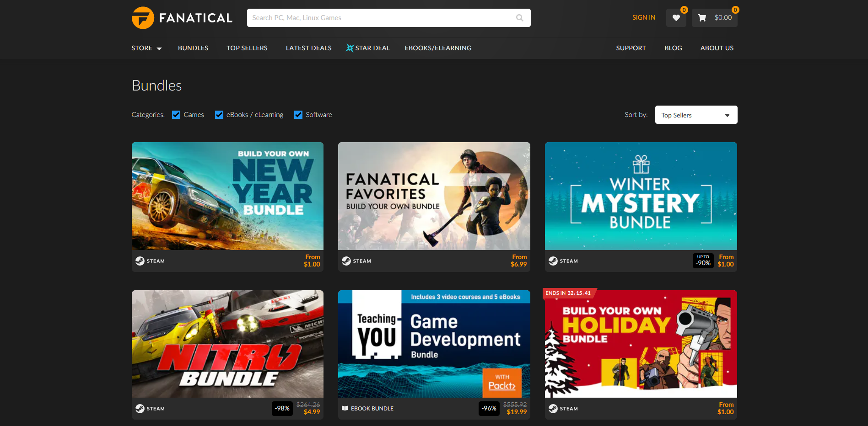This screenshot has width=868, height=426.
Task: Open the Support link
Action: [631, 48]
